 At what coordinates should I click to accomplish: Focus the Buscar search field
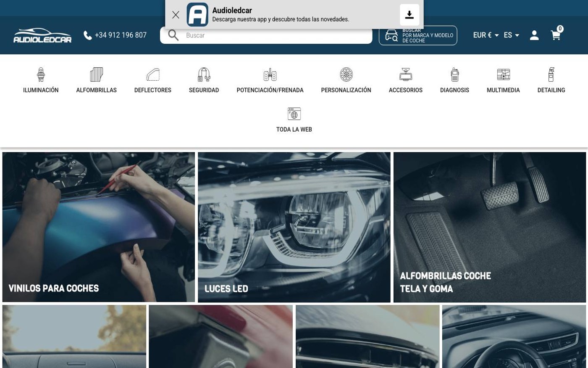tap(266, 35)
